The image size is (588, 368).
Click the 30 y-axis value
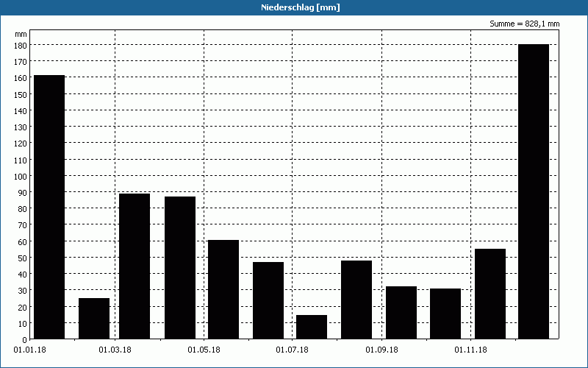(x=23, y=291)
